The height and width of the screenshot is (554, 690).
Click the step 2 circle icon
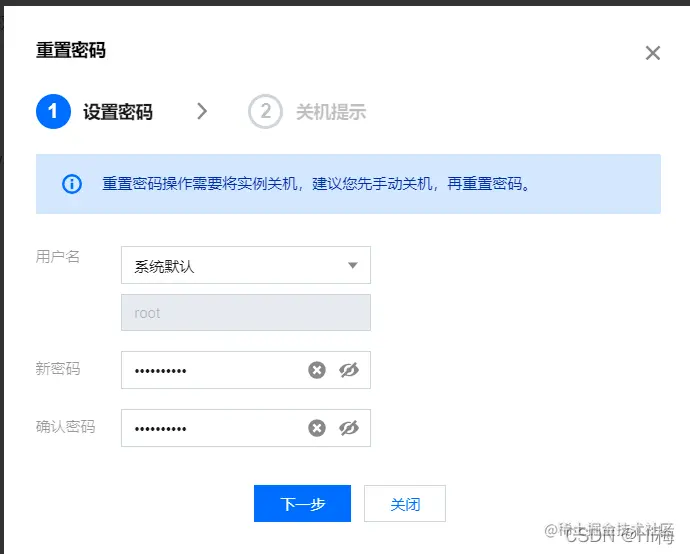pyautogui.click(x=265, y=111)
